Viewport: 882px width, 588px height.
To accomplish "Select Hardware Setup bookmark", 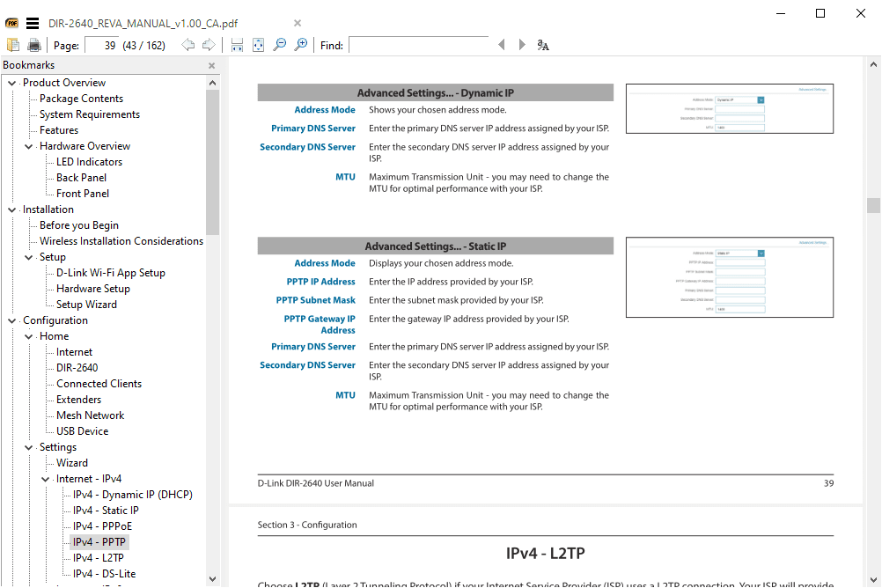I will pyautogui.click(x=92, y=288).
